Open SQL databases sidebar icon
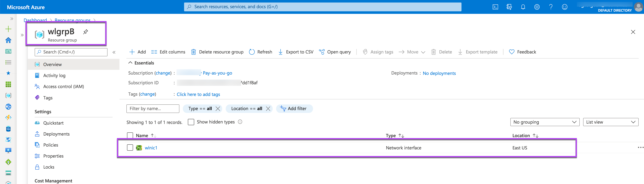Image resolution: width=644 pixels, height=184 pixels. pyautogui.click(x=8, y=129)
